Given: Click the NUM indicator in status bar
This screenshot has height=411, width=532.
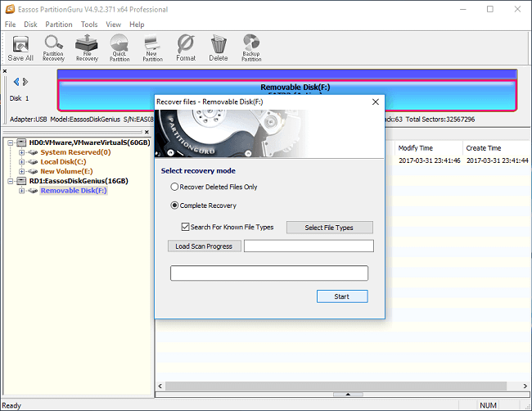Looking at the screenshot, I should [488, 405].
